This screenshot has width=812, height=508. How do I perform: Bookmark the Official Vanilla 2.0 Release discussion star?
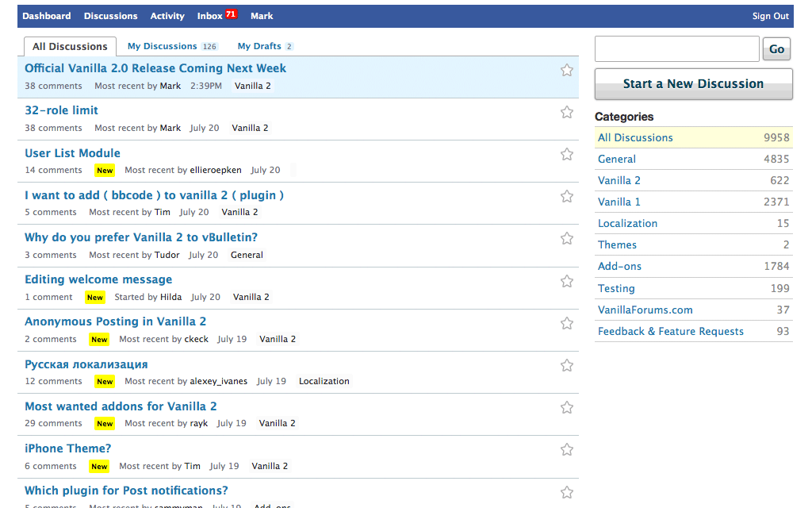(566, 70)
